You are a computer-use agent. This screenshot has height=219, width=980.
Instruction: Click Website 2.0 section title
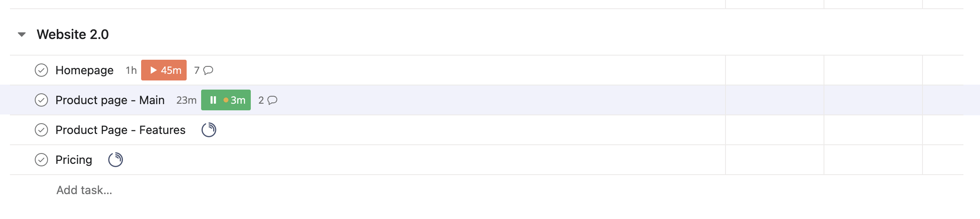point(73,34)
